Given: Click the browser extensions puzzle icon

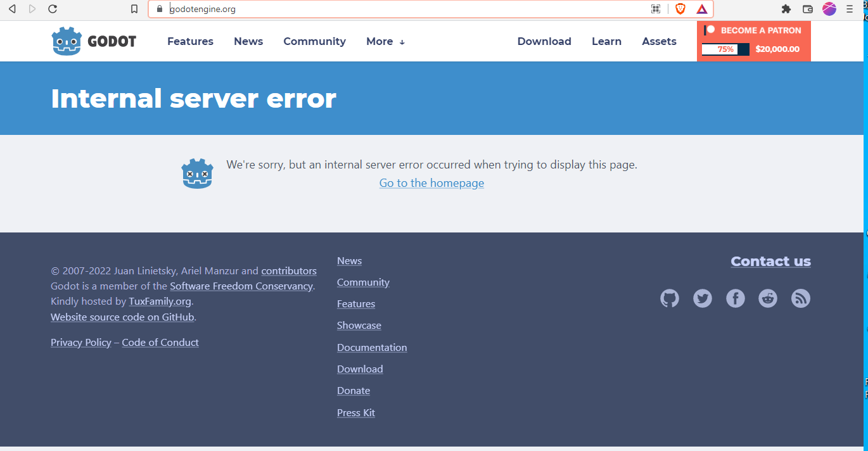Looking at the screenshot, I should 786,9.
